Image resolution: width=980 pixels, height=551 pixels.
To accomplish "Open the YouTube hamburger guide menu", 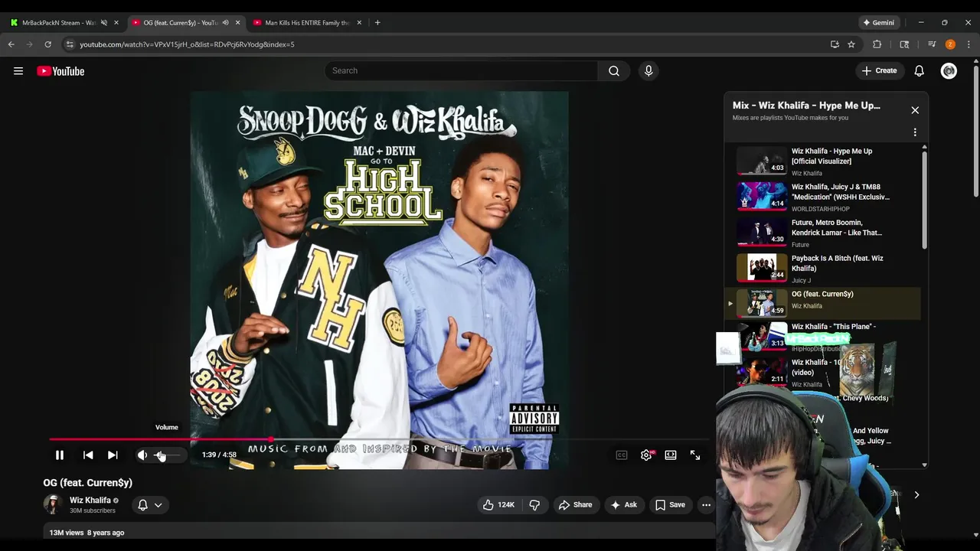I will click(18, 71).
